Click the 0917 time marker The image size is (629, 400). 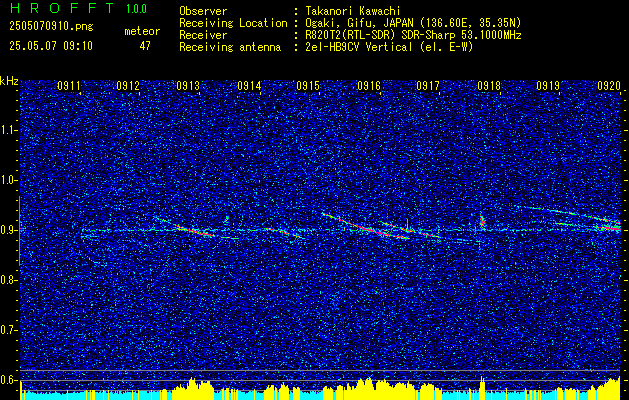point(428,86)
